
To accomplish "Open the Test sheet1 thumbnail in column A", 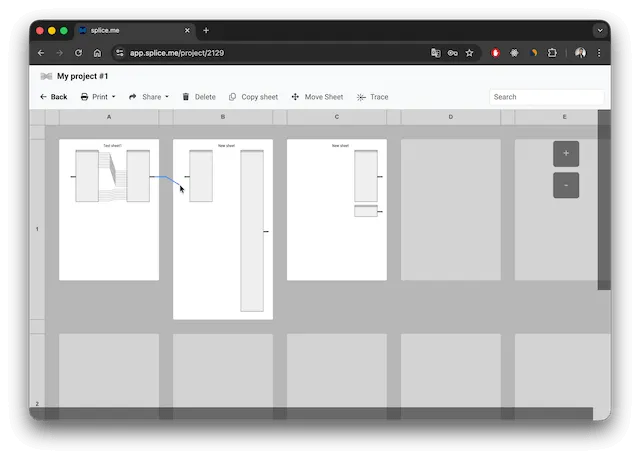I will 109,210.
